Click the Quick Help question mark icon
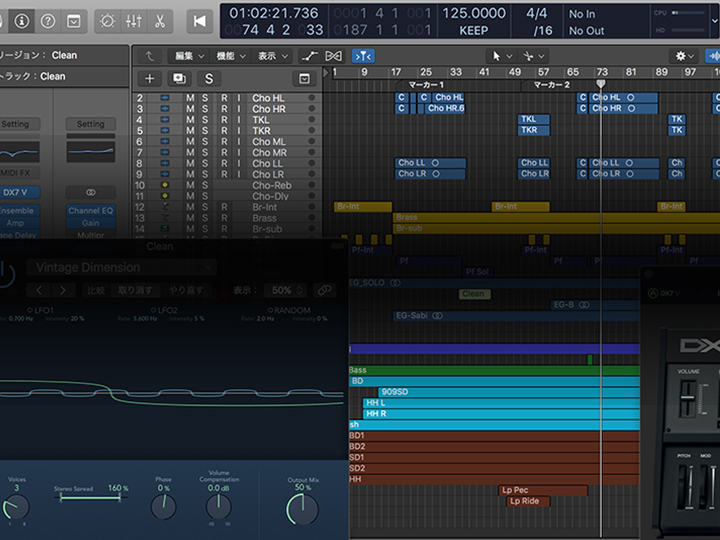This screenshot has width=720, height=540. coord(47,20)
